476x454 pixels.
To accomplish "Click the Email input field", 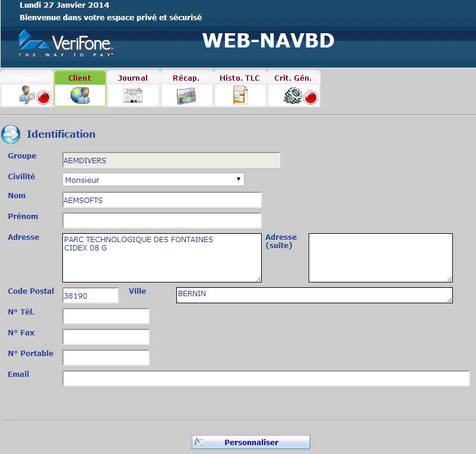I will pos(266,379).
